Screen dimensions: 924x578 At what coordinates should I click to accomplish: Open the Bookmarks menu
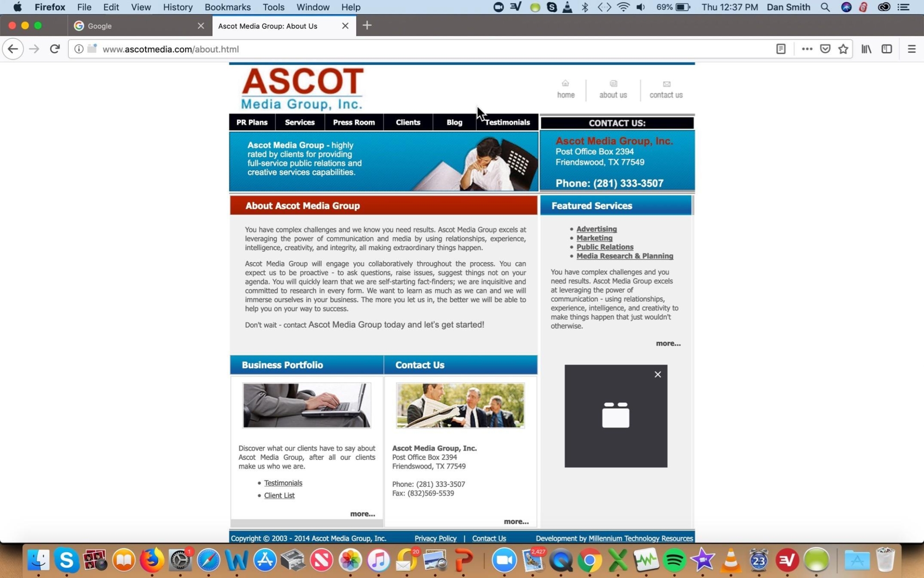(x=227, y=7)
